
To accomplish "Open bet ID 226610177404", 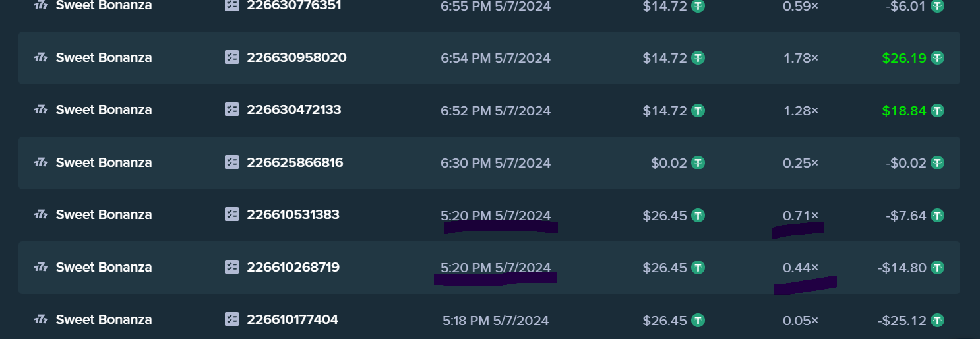I will pyautogui.click(x=293, y=319).
